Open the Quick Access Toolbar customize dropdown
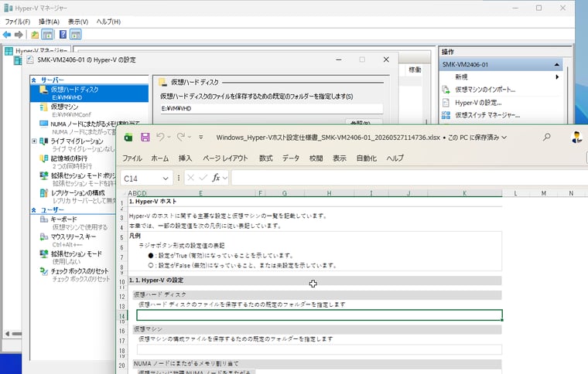This screenshot has width=588, height=374. click(201, 137)
